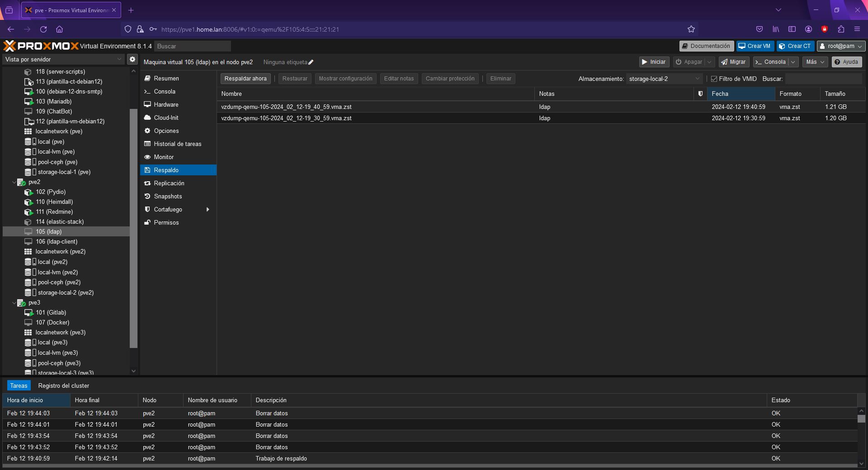Reload the page with the refresh icon
The width and height of the screenshot is (868, 470).
click(43, 29)
